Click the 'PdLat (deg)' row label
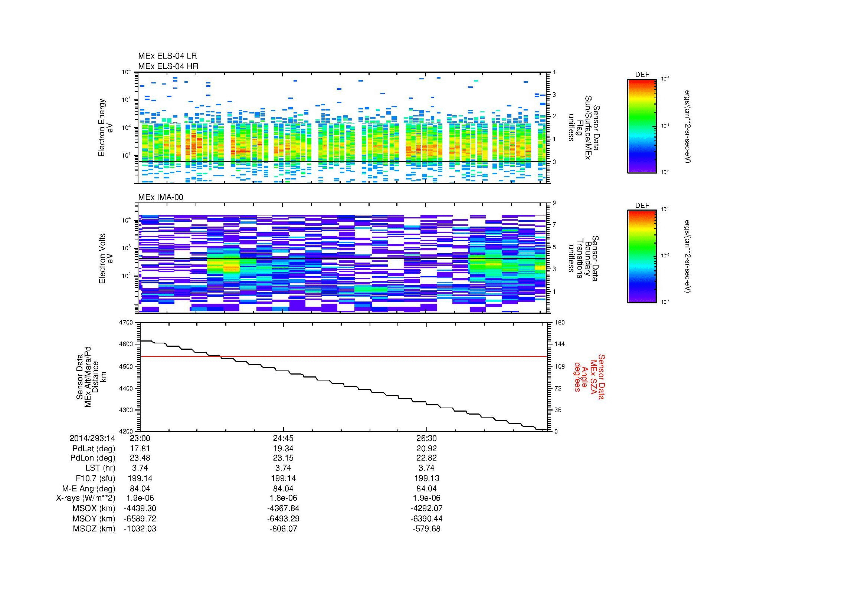The image size is (868, 613). click(94, 449)
